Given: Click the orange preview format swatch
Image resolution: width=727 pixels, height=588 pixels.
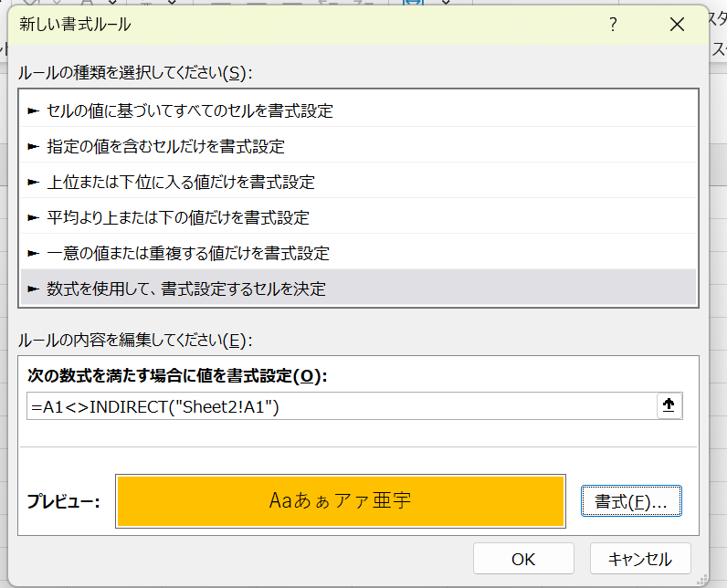Looking at the screenshot, I should [x=340, y=500].
